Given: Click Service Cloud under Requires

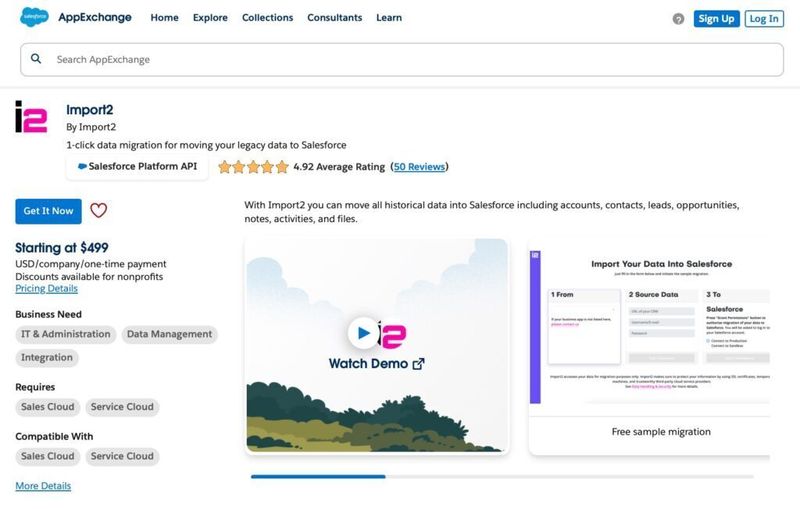Looking at the screenshot, I should point(122,407).
